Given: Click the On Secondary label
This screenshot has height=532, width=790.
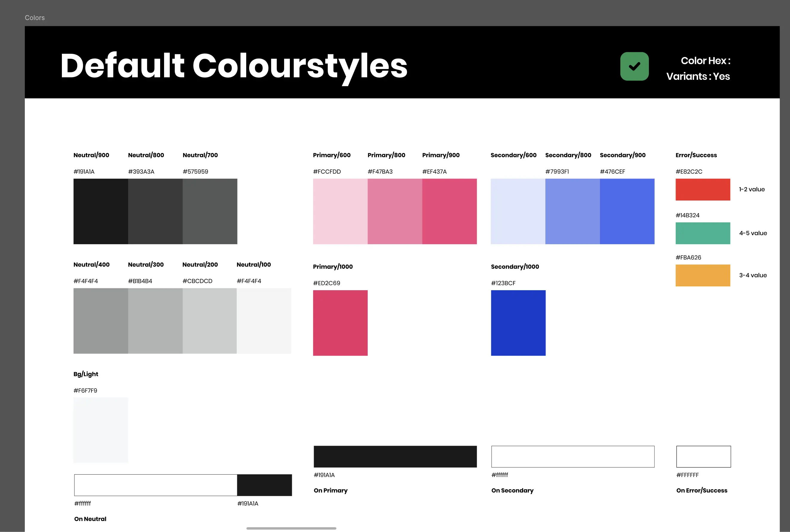Looking at the screenshot, I should 512,490.
